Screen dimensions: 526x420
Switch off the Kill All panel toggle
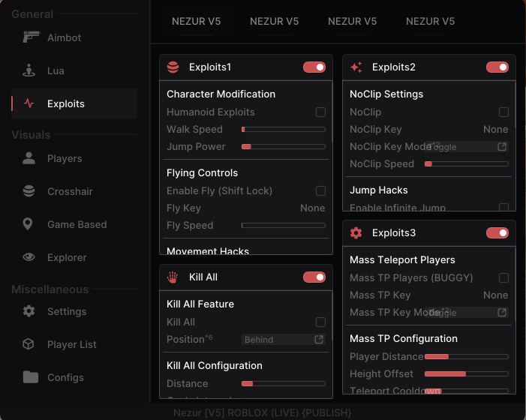point(314,277)
